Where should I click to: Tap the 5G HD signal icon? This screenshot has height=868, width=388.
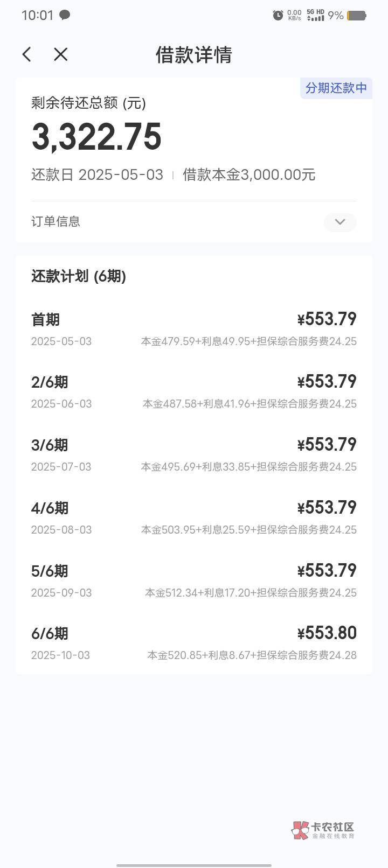[316, 15]
